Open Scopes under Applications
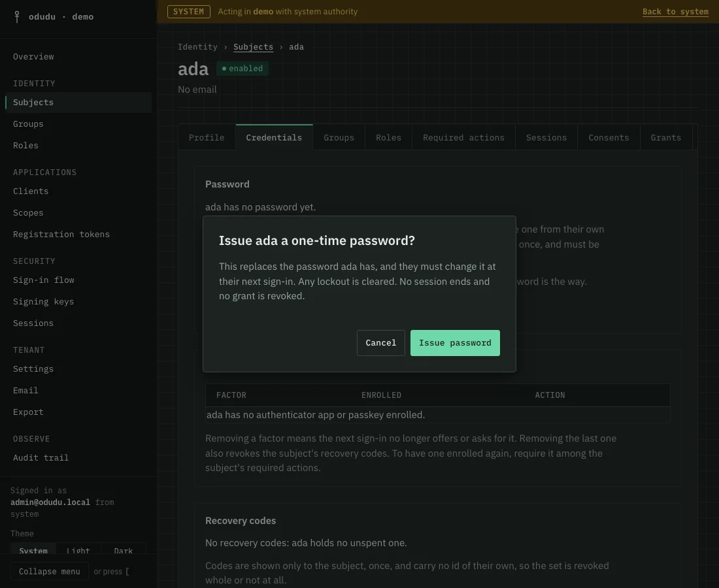This screenshot has width=719, height=588. click(78, 213)
